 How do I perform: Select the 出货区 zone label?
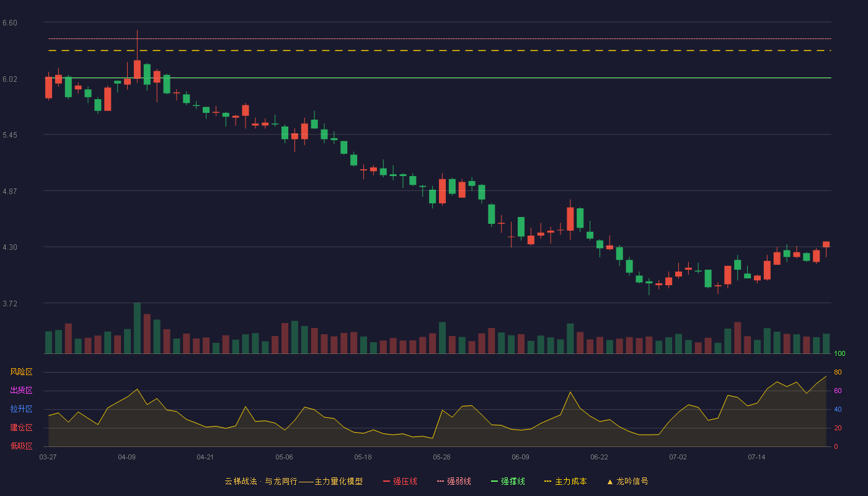tap(21, 391)
